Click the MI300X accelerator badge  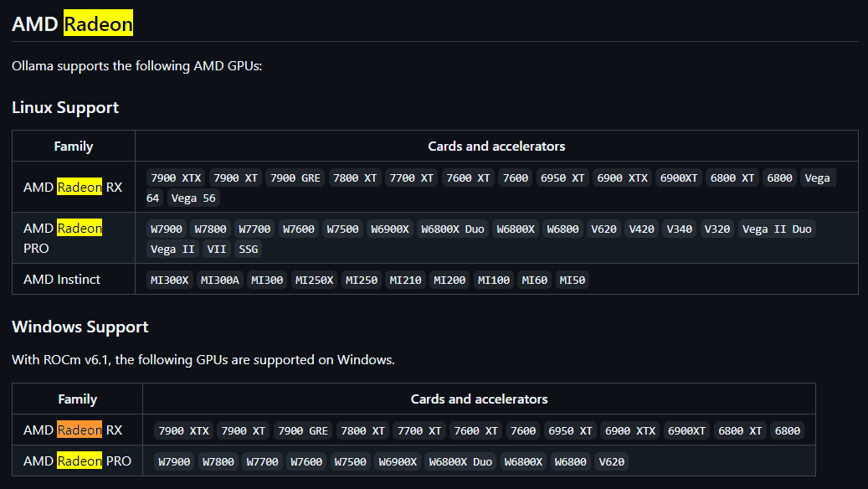[x=168, y=280]
